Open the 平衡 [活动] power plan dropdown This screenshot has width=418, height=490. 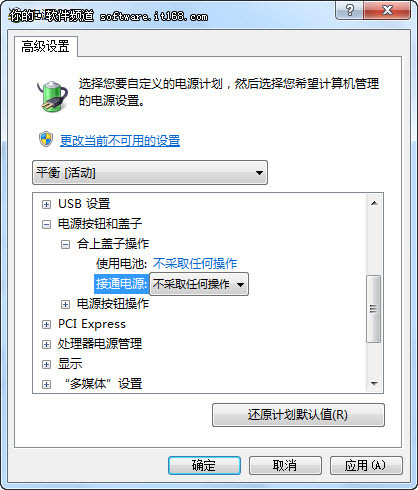[x=150, y=173]
